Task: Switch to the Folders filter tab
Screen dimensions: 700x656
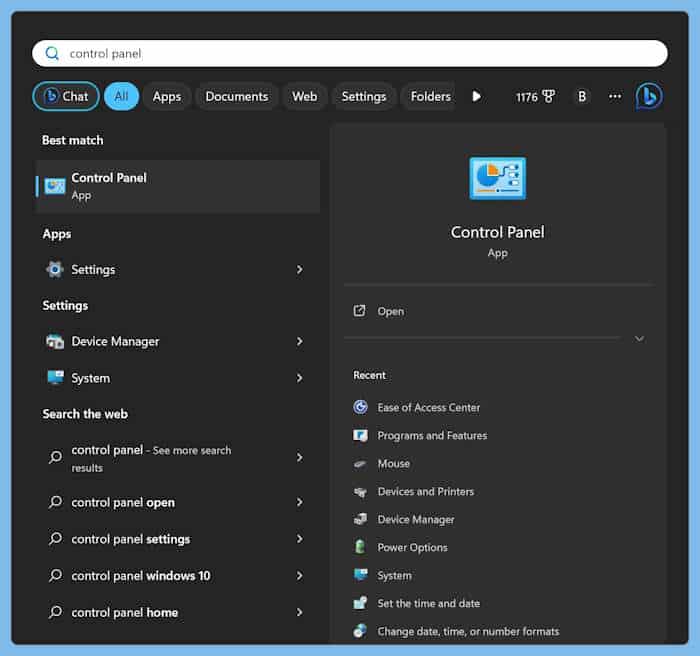Action: click(431, 96)
